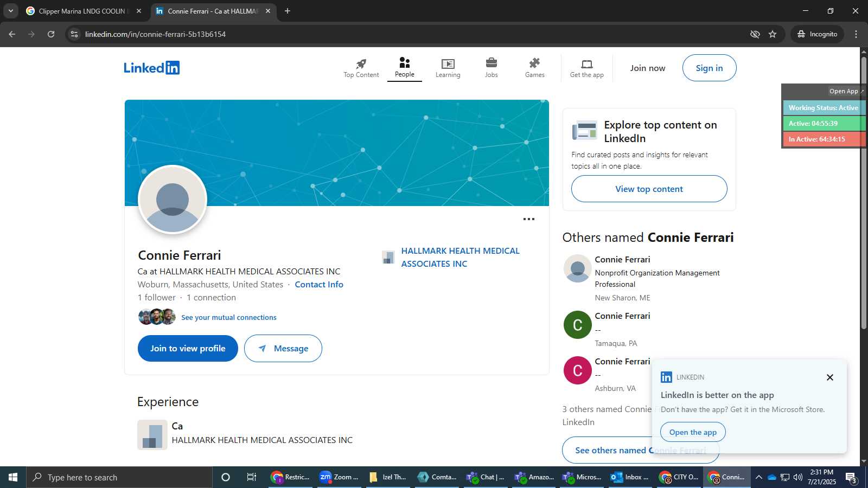Click Active: 04:55:39 timer
The image size is (868, 488).
(x=824, y=124)
